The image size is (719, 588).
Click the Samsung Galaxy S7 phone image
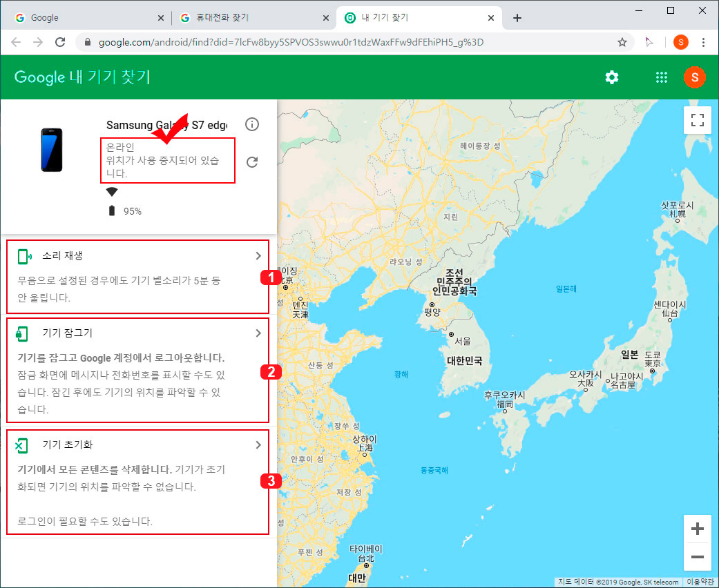pyautogui.click(x=52, y=150)
